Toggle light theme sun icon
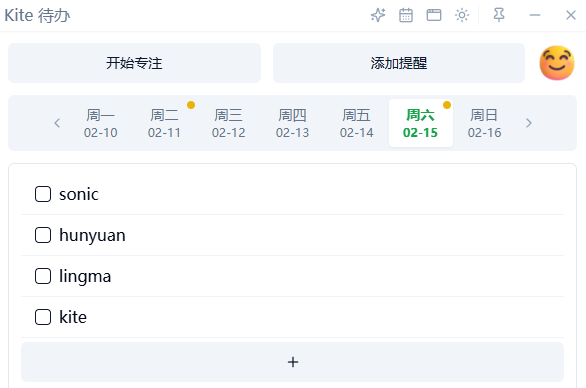Image resolution: width=586 pixels, height=388 pixels. (462, 15)
